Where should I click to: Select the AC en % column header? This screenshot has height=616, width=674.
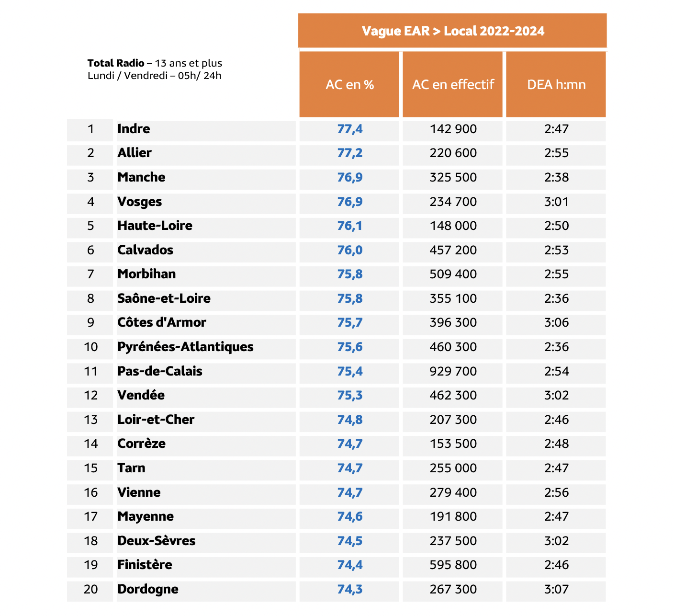349,85
